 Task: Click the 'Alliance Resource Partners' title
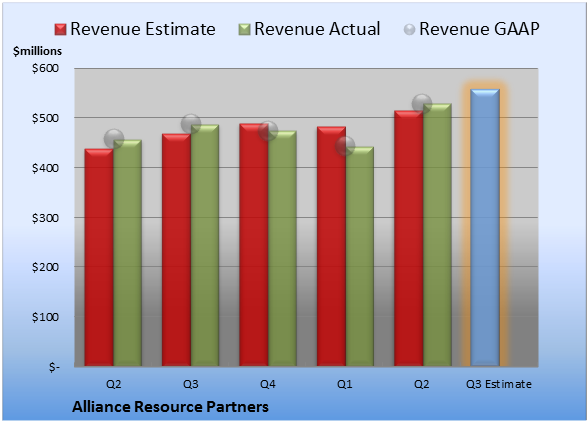[x=170, y=407]
